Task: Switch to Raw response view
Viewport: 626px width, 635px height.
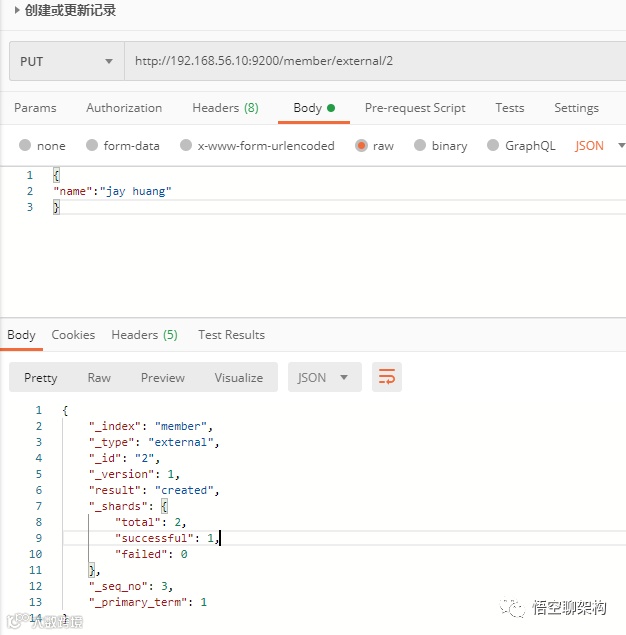Action: pos(99,378)
